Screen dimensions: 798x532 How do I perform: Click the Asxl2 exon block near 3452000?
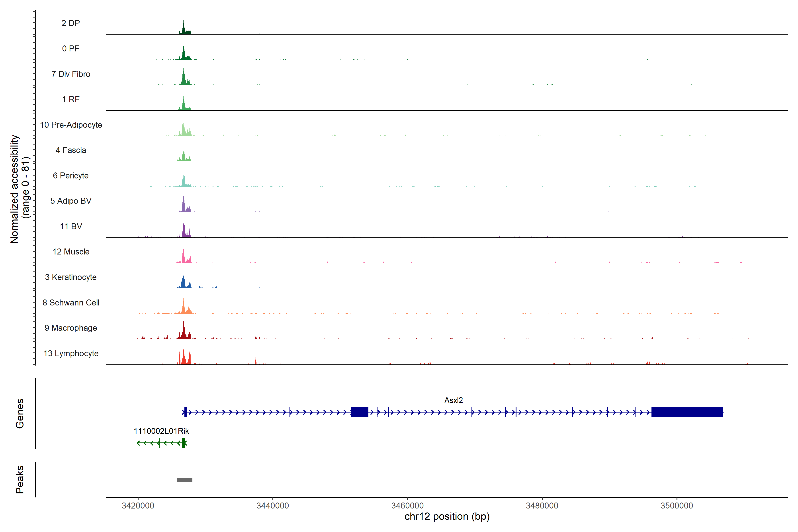[360, 412]
